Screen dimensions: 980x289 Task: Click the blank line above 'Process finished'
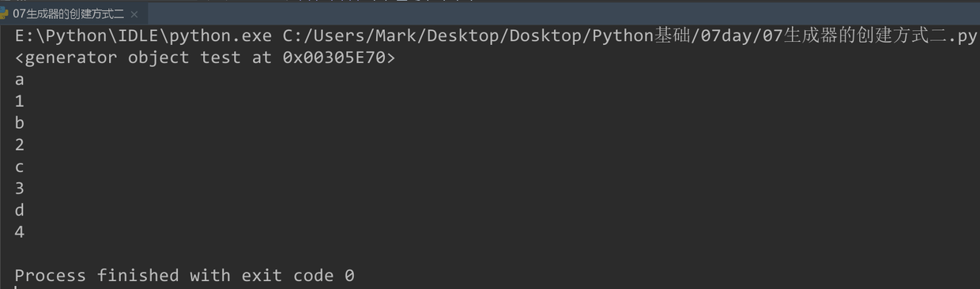coord(490,253)
